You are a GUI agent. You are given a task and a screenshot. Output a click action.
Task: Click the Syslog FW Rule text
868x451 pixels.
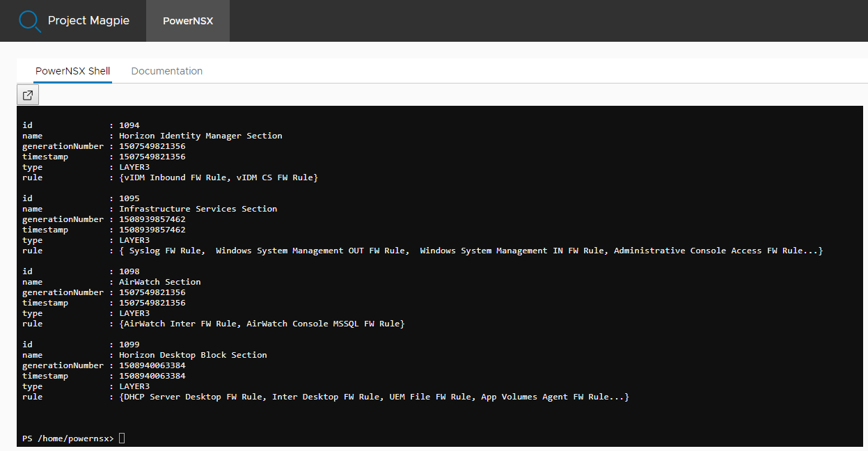[x=166, y=251]
